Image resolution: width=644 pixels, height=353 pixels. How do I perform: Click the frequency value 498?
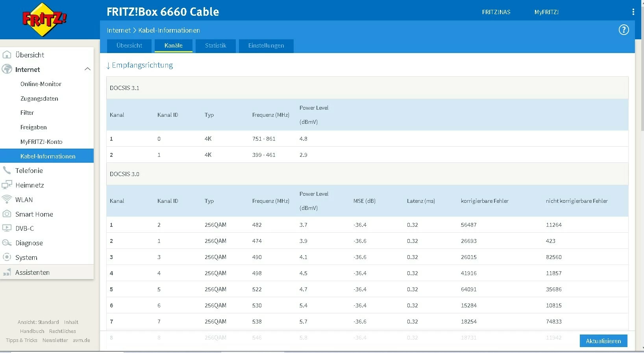(257, 273)
